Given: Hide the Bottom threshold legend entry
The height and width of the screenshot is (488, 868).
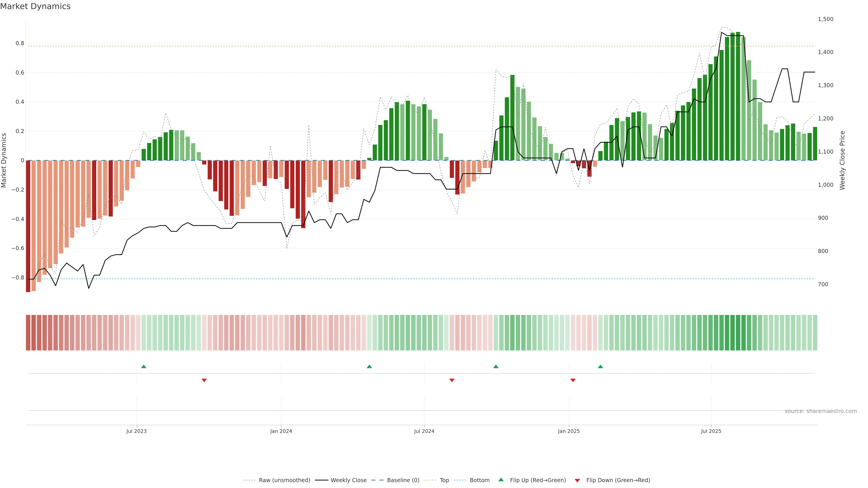Looking at the screenshot, I should (479, 480).
